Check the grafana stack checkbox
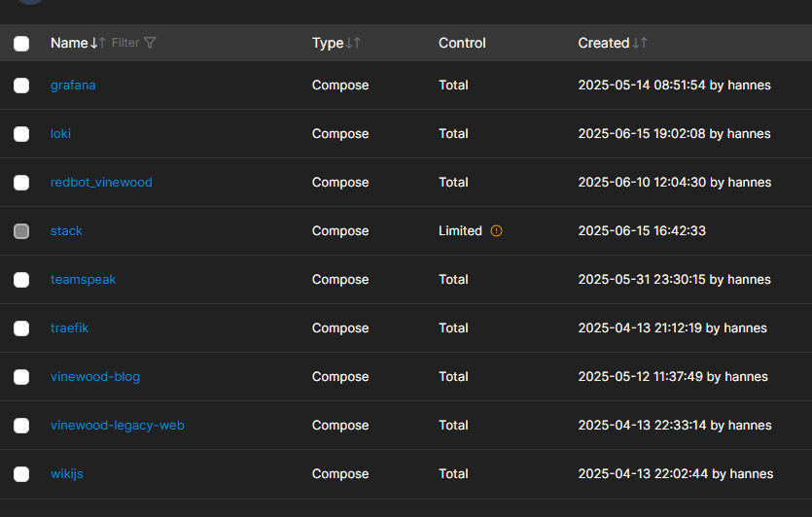 click(21, 86)
